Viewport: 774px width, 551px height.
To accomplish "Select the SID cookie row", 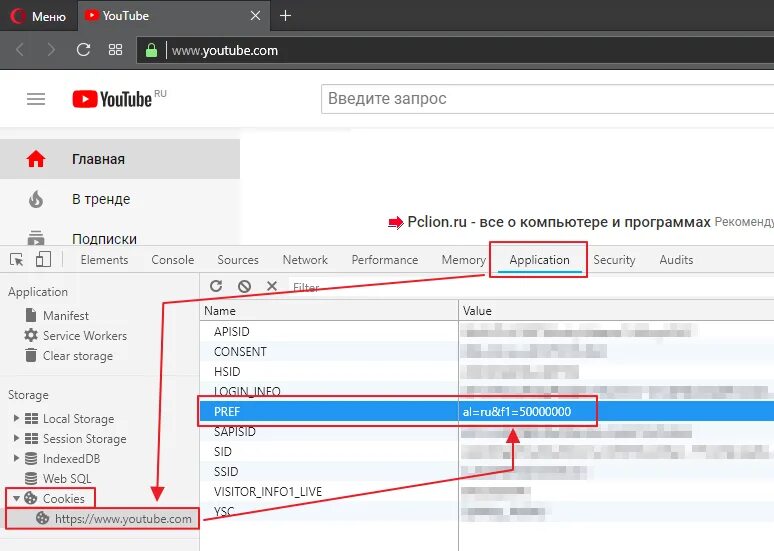I will point(487,451).
